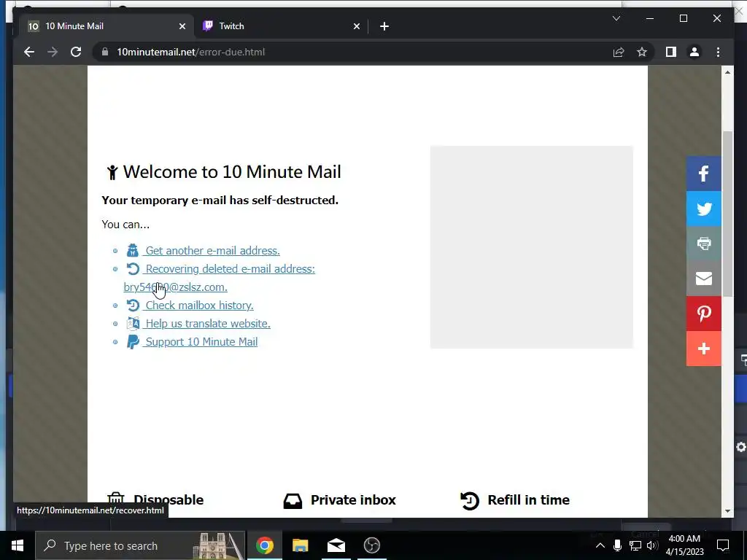Open the browser side panel icon

pyautogui.click(x=671, y=52)
